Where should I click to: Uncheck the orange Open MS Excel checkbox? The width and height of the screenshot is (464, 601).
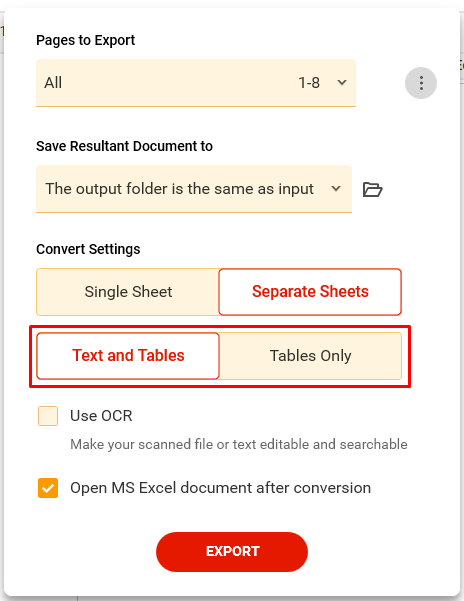click(48, 488)
